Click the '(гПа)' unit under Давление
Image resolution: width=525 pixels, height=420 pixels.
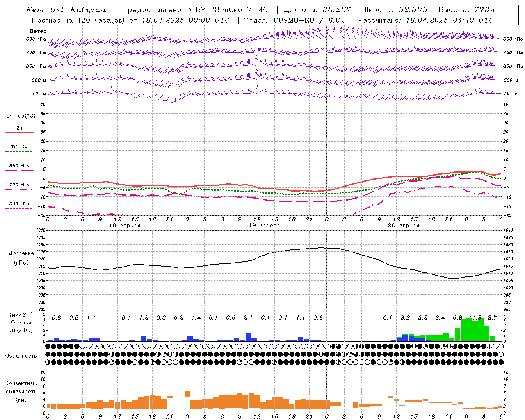21,263
